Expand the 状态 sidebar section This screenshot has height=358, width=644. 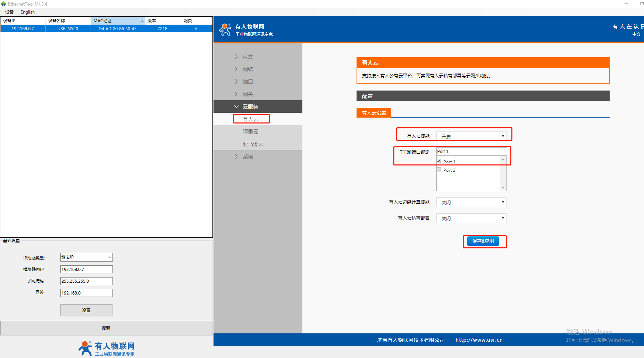click(x=248, y=57)
